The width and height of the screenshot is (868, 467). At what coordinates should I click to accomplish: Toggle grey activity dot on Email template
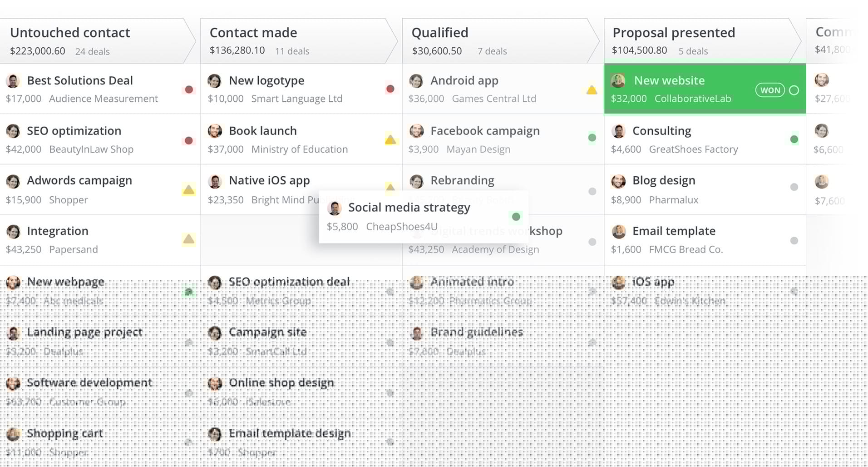794,241
